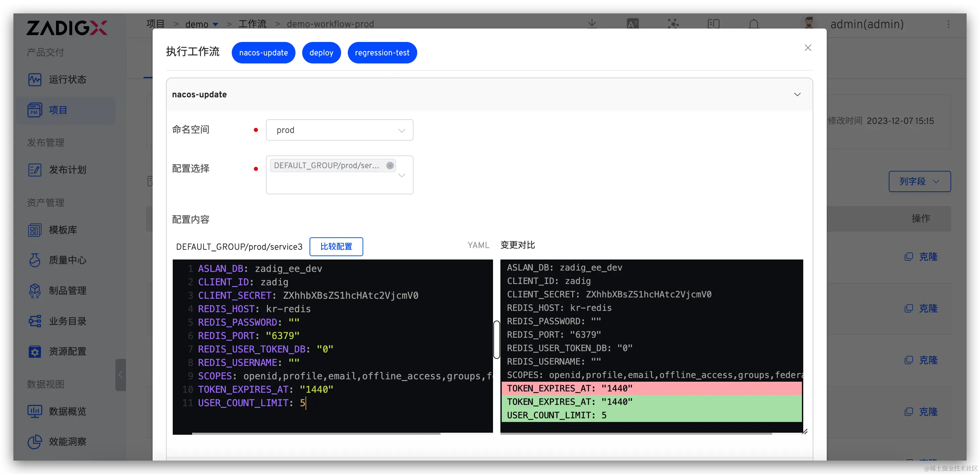Viewport: 980px width, 474px height.
Task: Select the 发布计划 sidebar icon
Action: point(35,170)
